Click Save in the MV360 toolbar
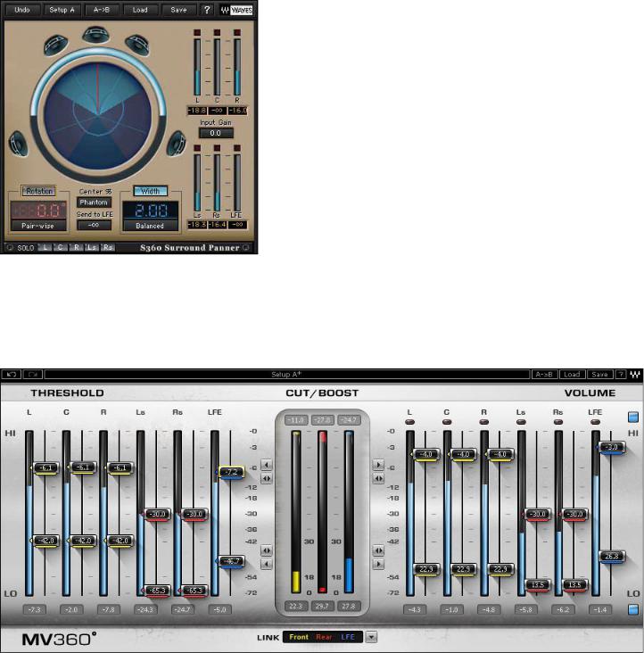644x653 pixels. [599, 375]
